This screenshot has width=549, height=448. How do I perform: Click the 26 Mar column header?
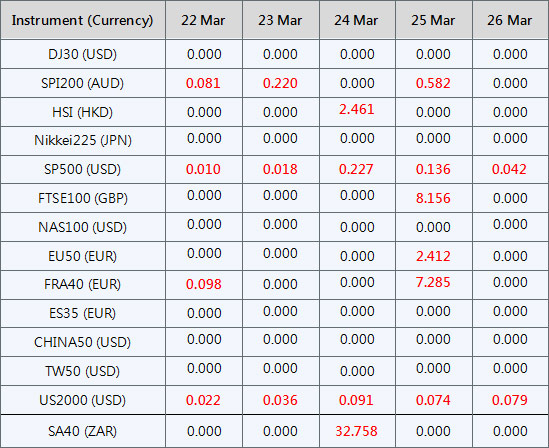click(510, 20)
